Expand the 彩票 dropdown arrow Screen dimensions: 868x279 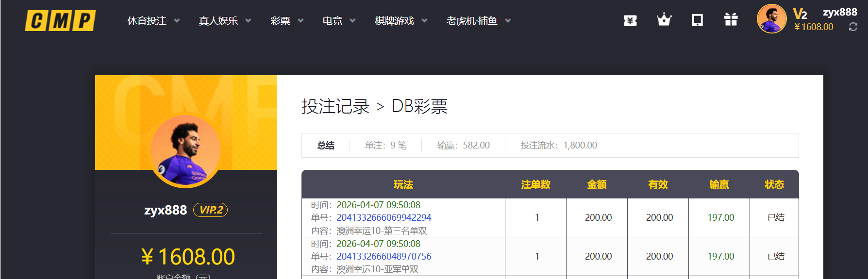[300, 21]
